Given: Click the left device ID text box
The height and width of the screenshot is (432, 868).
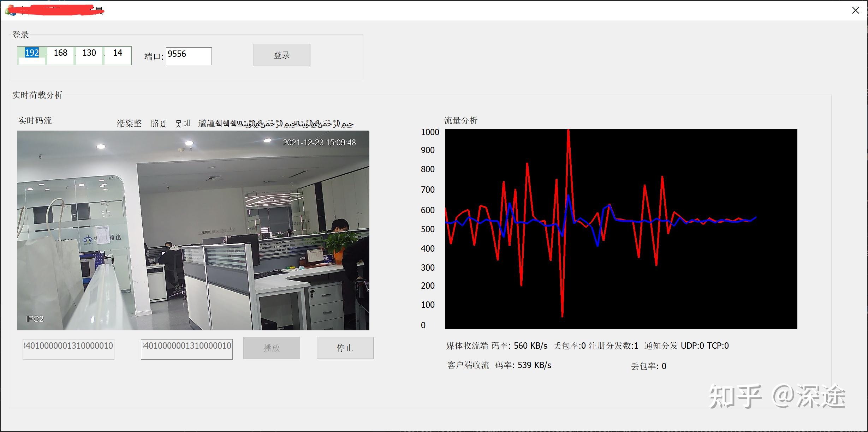Looking at the screenshot, I should (x=69, y=348).
